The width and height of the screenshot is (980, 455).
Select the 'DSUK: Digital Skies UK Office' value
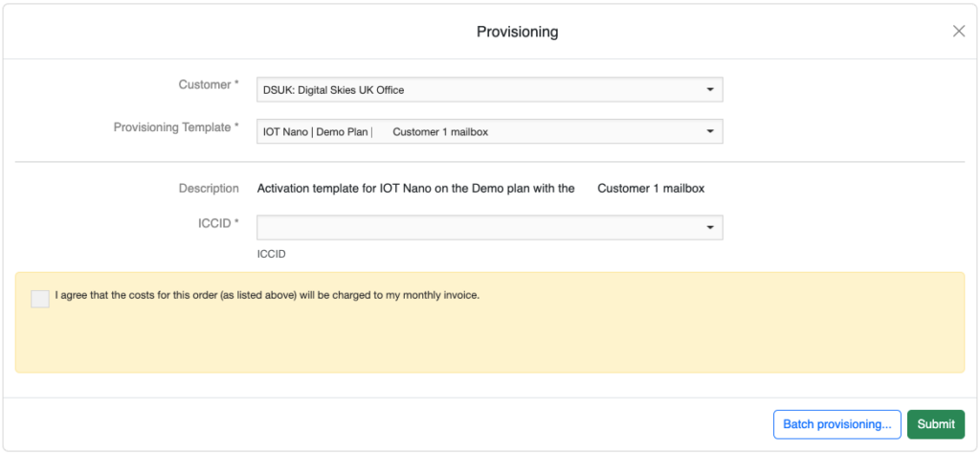(x=334, y=90)
